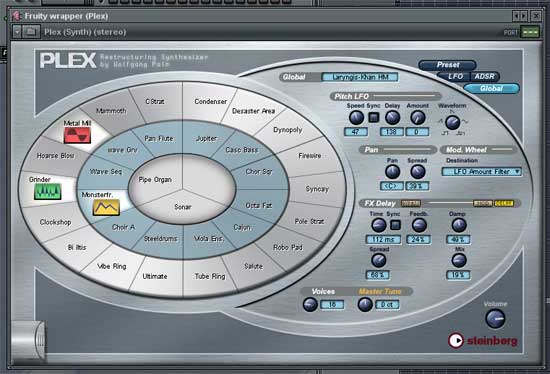Click the Pitch LFO Delay knob
550x374 pixels.
click(x=392, y=118)
